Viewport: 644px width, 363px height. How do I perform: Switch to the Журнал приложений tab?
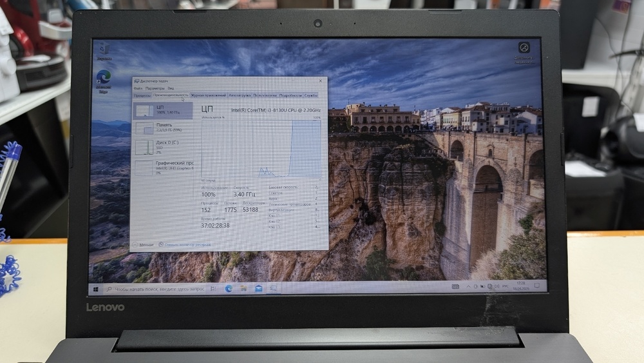click(208, 95)
